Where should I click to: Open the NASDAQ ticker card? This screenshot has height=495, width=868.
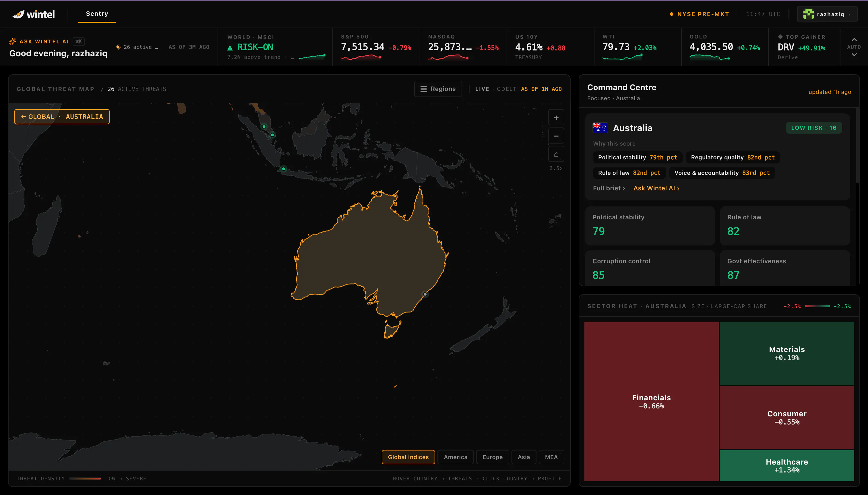click(463, 47)
